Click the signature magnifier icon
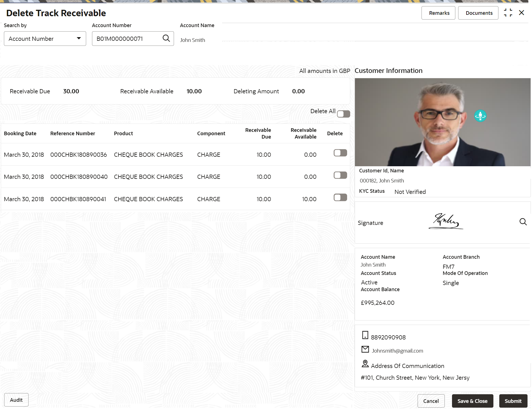This screenshot has height=411, width=532. click(523, 222)
